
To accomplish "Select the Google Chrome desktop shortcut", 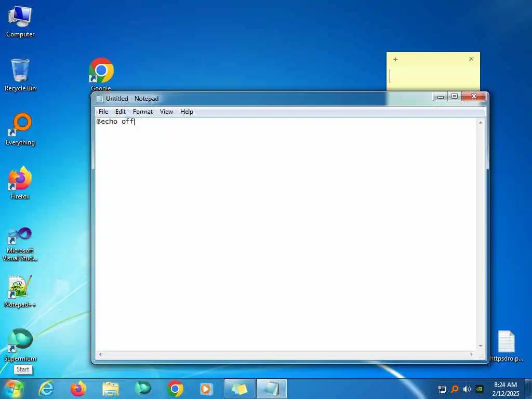I will point(101,74).
